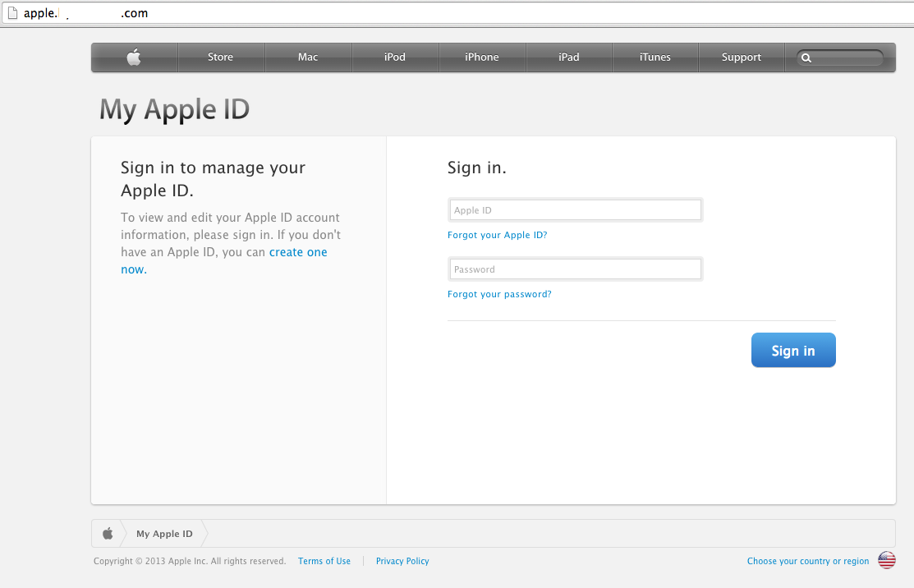This screenshot has width=914, height=588.
Task: Click the 'create one now' link
Action: pyautogui.click(x=298, y=252)
